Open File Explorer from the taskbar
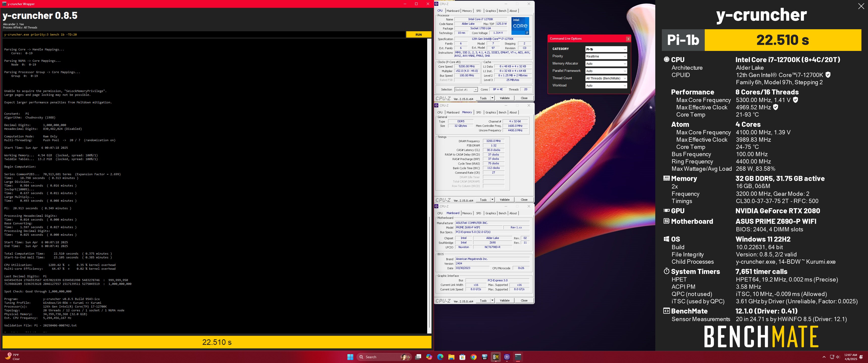This screenshot has height=363, width=868. click(x=451, y=357)
